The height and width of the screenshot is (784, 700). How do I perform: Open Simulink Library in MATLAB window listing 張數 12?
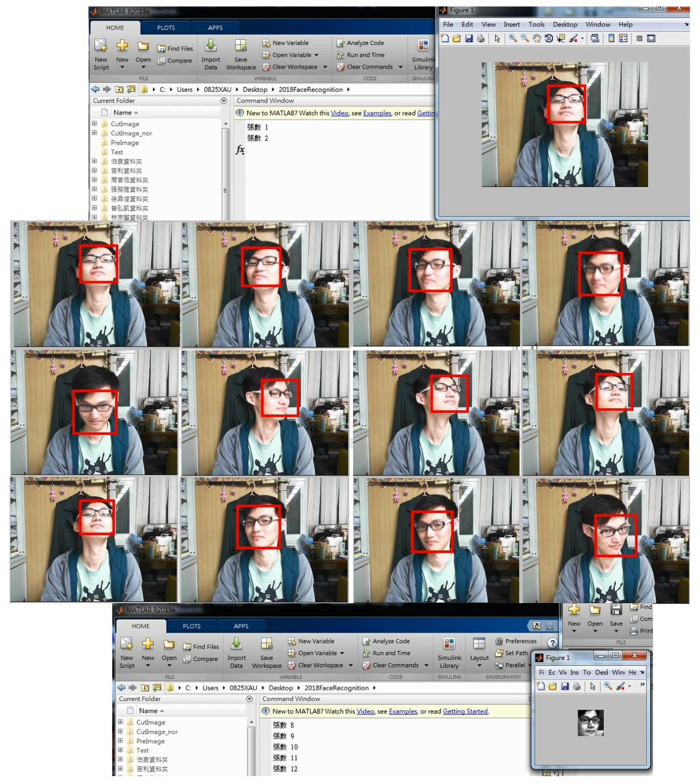click(x=449, y=652)
